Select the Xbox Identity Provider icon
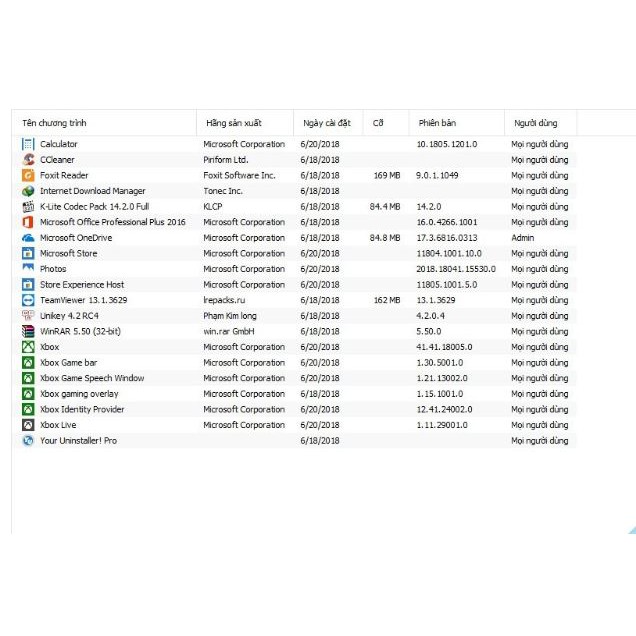The height and width of the screenshot is (636, 636). tap(28, 409)
